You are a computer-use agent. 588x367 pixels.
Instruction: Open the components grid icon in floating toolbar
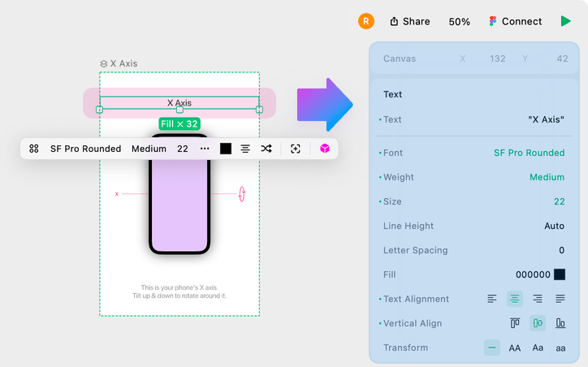(x=34, y=149)
